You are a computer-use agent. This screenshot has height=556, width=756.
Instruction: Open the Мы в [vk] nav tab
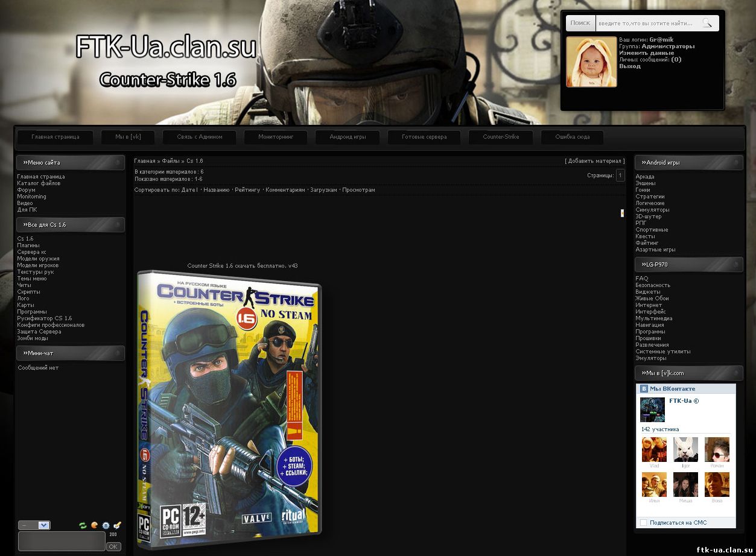coord(128,137)
